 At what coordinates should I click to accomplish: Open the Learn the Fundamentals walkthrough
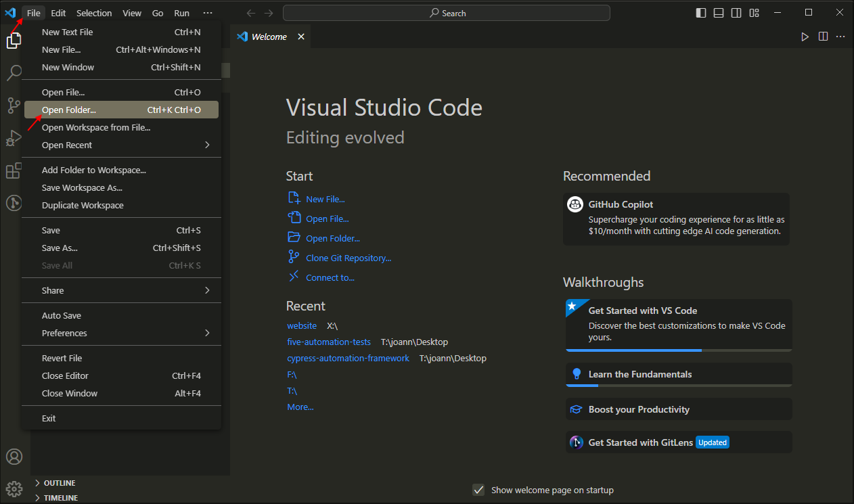679,374
